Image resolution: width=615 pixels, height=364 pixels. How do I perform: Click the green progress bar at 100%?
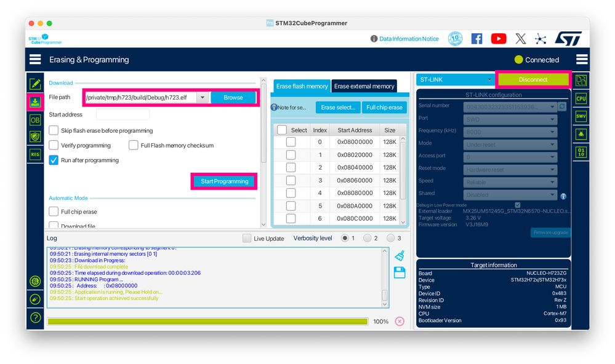pyautogui.click(x=207, y=322)
